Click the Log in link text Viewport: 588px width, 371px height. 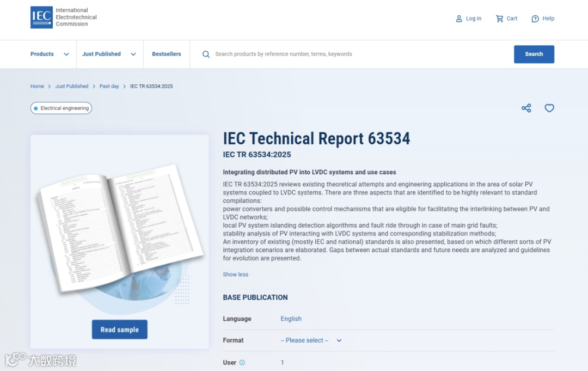click(474, 19)
